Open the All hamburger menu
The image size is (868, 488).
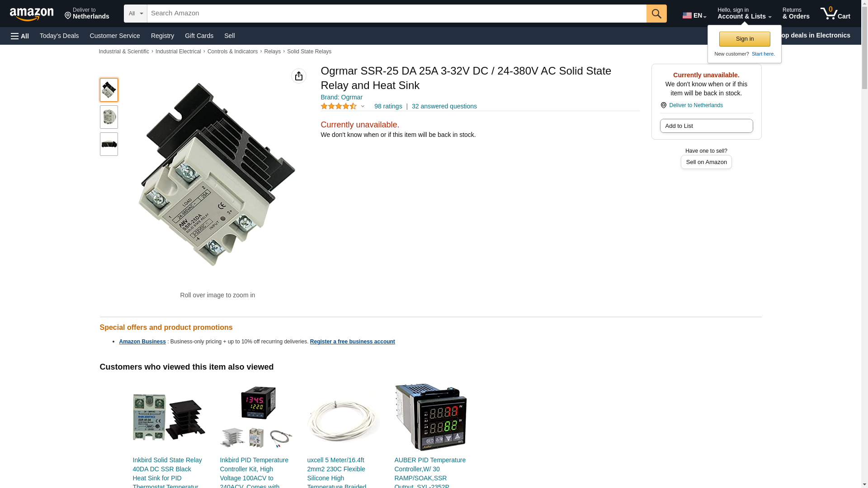pyautogui.click(x=20, y=36)
